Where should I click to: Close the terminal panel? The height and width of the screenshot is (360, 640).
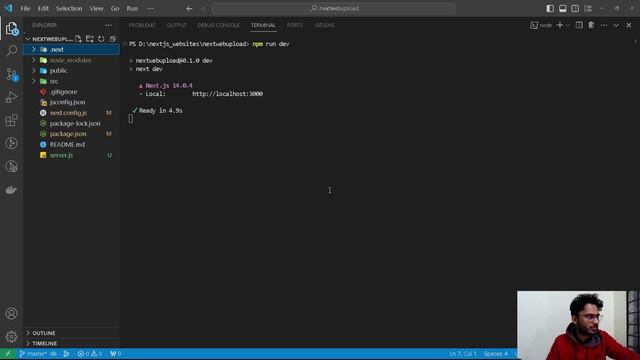[x=629, y=25]
